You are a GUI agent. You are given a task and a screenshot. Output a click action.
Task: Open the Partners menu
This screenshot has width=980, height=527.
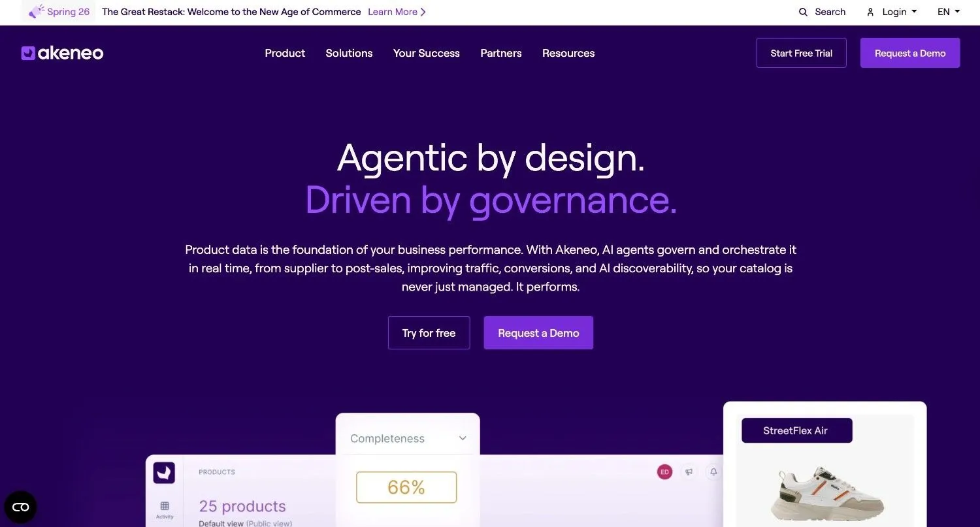click(x=501, y=53)
